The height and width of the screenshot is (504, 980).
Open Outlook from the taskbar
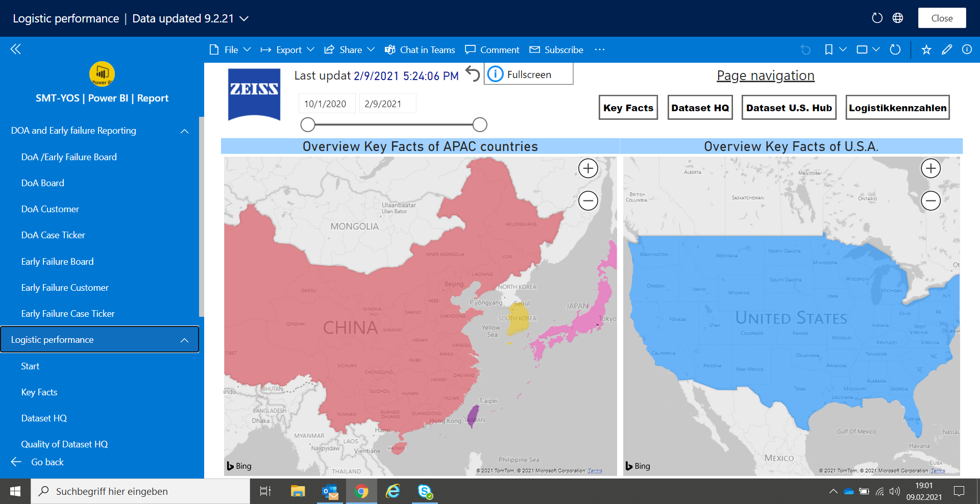coord(330,491)
